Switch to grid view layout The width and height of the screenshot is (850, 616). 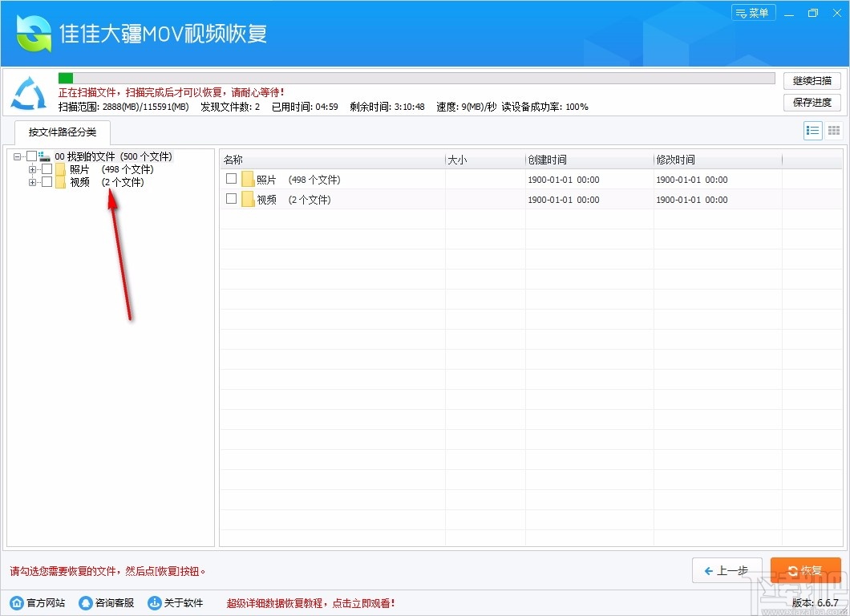pos(833,130)
